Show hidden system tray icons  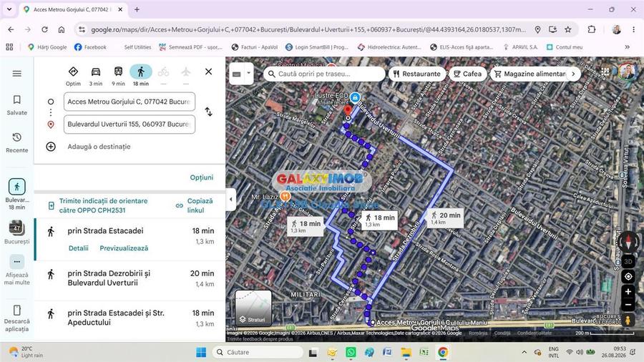pyautogui.click(x=524, y=352)
